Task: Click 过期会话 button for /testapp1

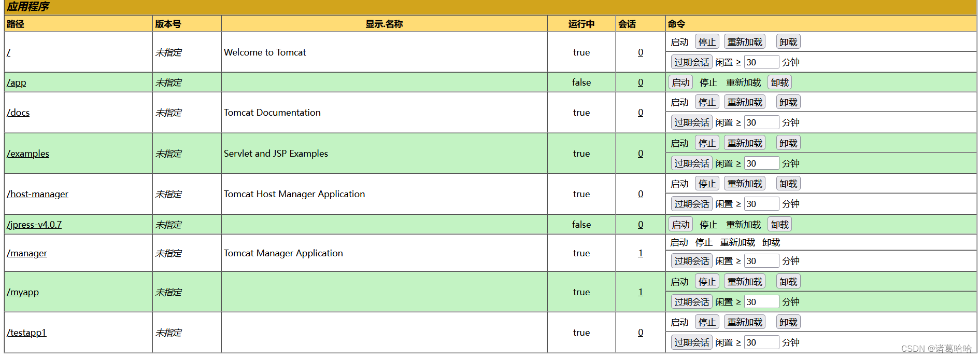Action: click(691, 342)
